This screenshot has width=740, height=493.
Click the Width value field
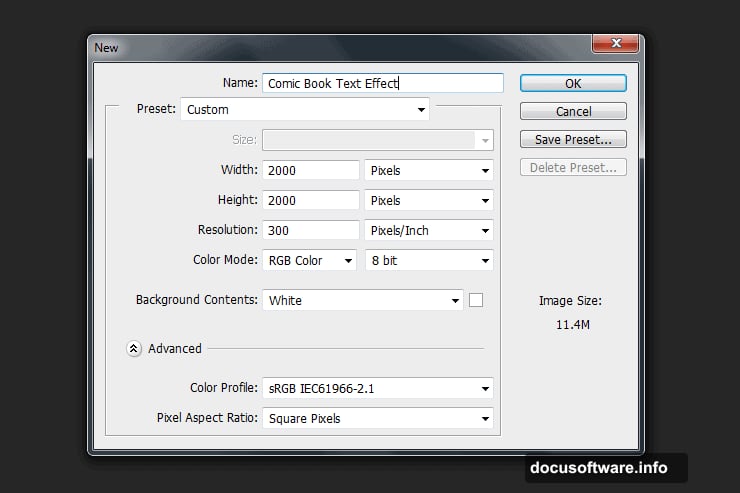(310, 171)
